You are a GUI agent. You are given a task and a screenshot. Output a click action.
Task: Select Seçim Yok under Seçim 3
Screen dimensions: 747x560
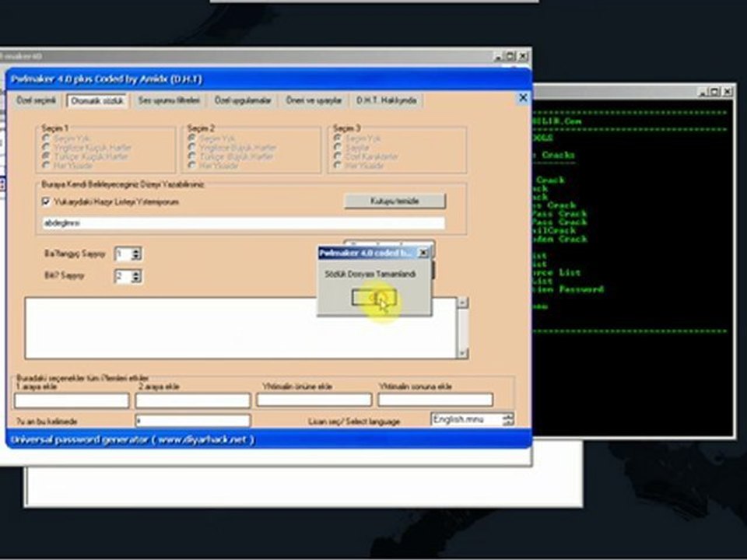[338, 138]
